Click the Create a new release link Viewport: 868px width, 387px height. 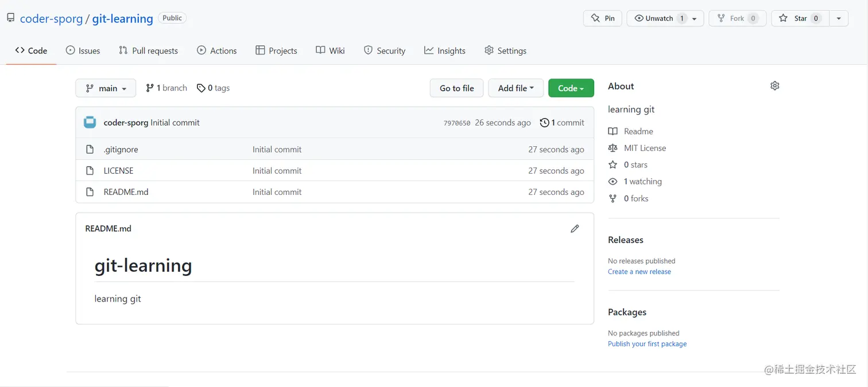pyautogui.click(x=639, y=272)
